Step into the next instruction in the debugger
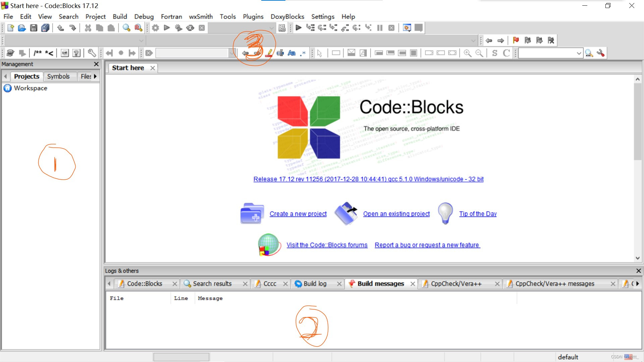This screenshot has height=362, width=644. point(333,28)
